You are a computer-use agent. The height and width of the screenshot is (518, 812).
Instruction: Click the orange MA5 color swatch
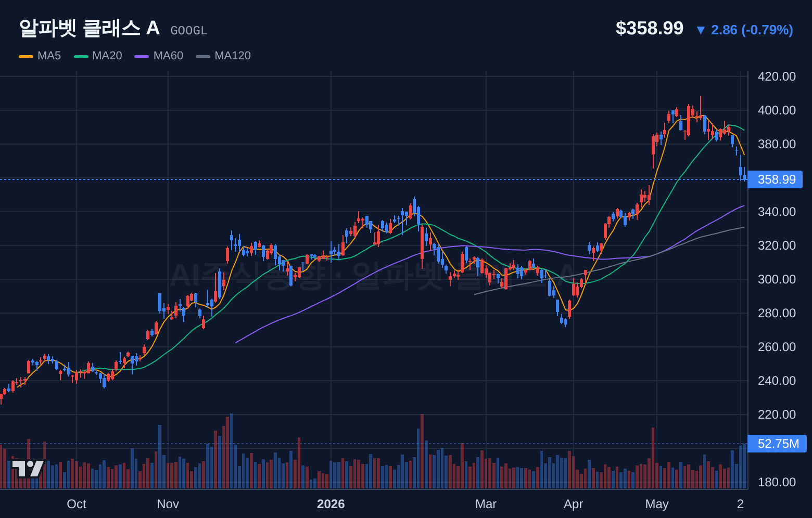click(x=26, y=56)
